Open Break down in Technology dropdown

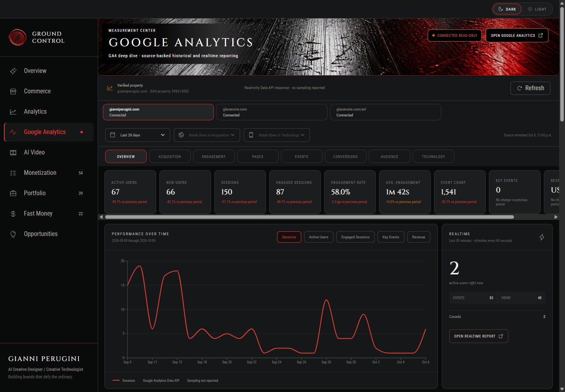pos(277,135)
